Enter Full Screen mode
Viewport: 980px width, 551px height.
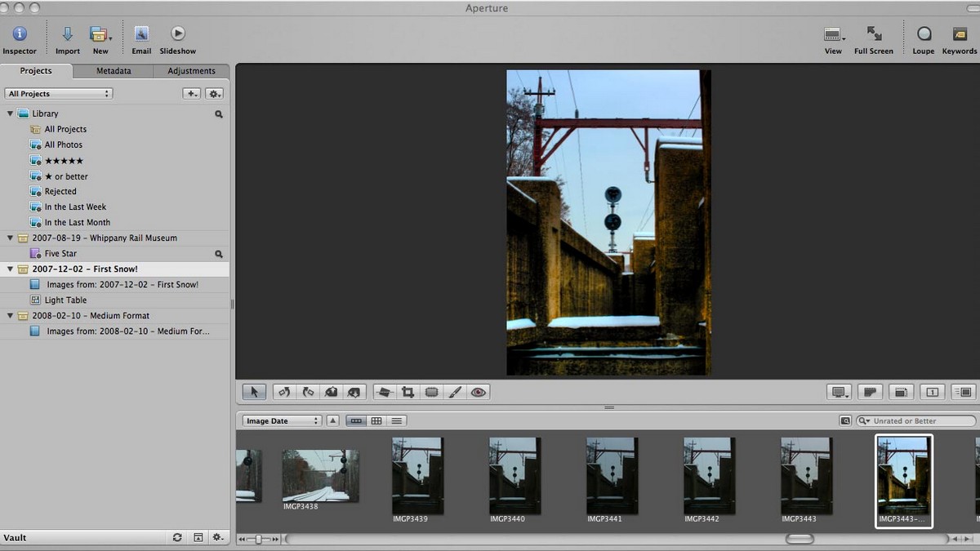[x=874, y=34]
